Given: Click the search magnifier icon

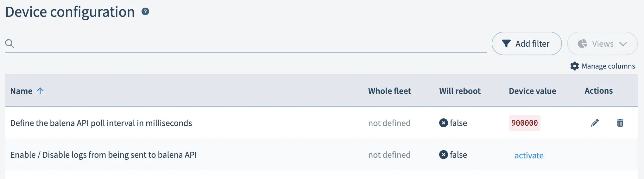Looking at the screenshot, I should click(10, 43).
